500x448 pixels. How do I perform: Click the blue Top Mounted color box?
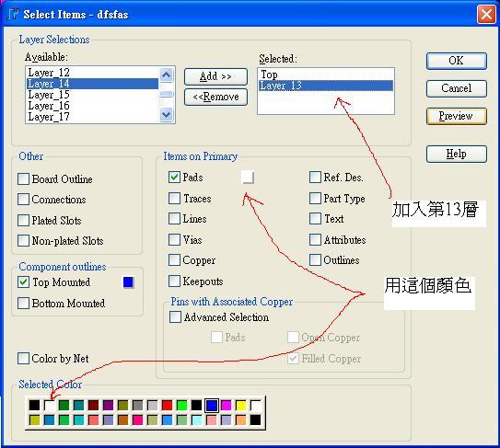(x=128, y=282)
